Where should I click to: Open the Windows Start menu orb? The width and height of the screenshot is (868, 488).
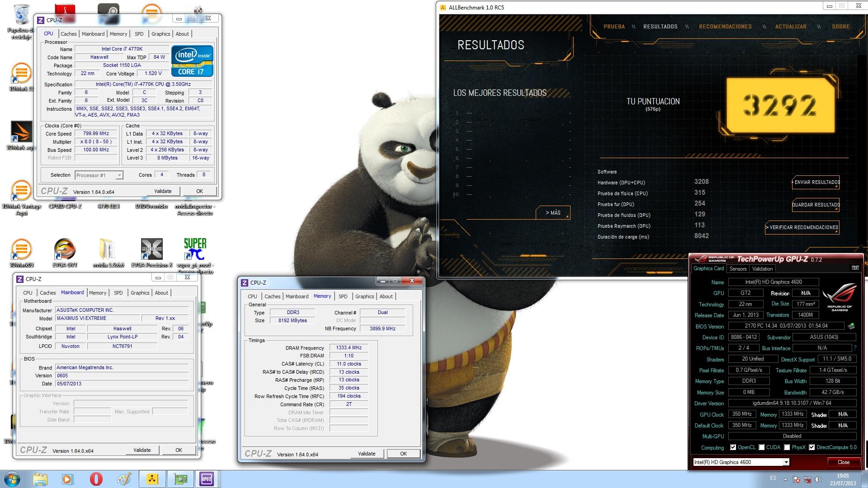coord(11,479)
